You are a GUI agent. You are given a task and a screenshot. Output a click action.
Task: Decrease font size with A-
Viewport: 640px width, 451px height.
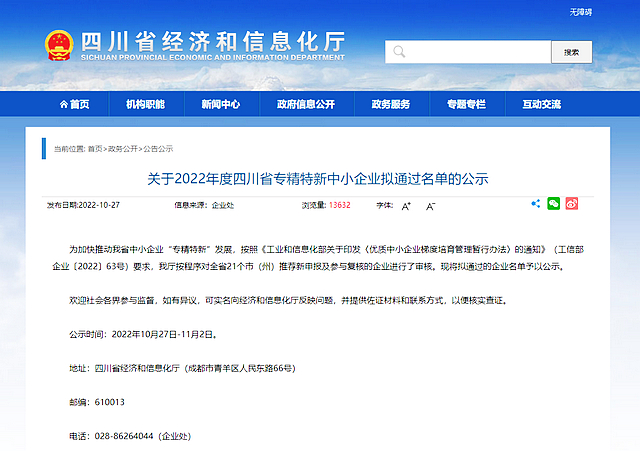pos(430,206)
